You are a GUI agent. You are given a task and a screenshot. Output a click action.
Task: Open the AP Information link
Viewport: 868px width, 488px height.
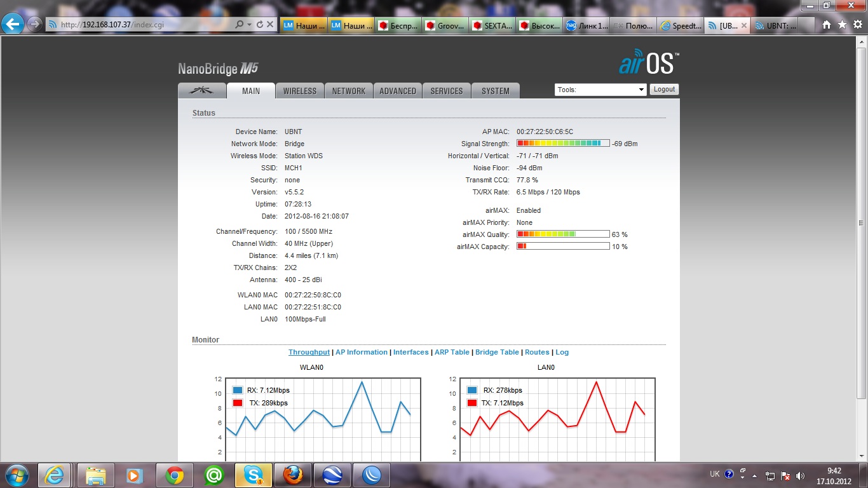point(362,352)
